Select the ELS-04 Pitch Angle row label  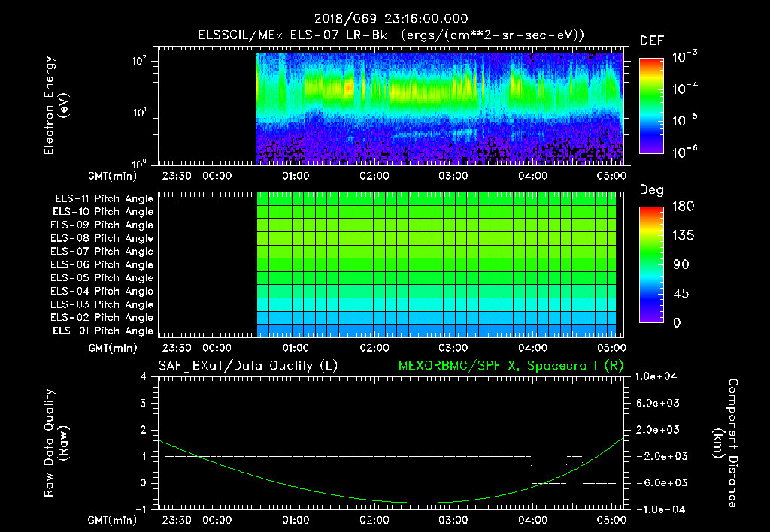point(102,291)
